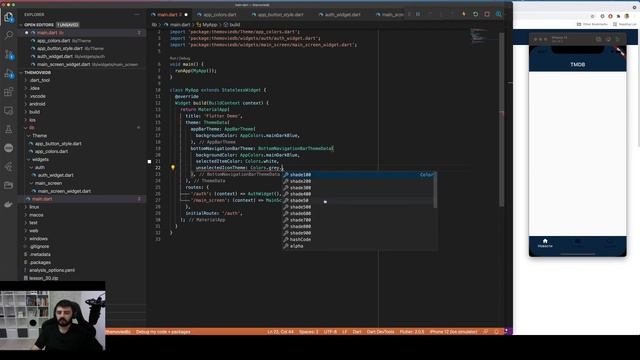Open the folder icon in activity bar
Screen dimensions: 640x360
[9, 185]
